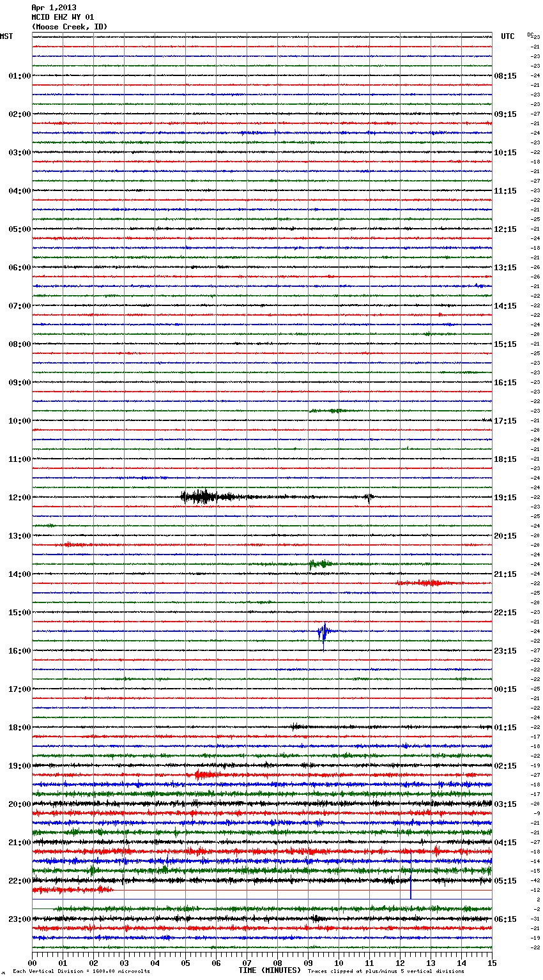Click the 'UTC' time zone label
Image resolution: width=543 pixels, height=980 pixels.
click(508, 36)
